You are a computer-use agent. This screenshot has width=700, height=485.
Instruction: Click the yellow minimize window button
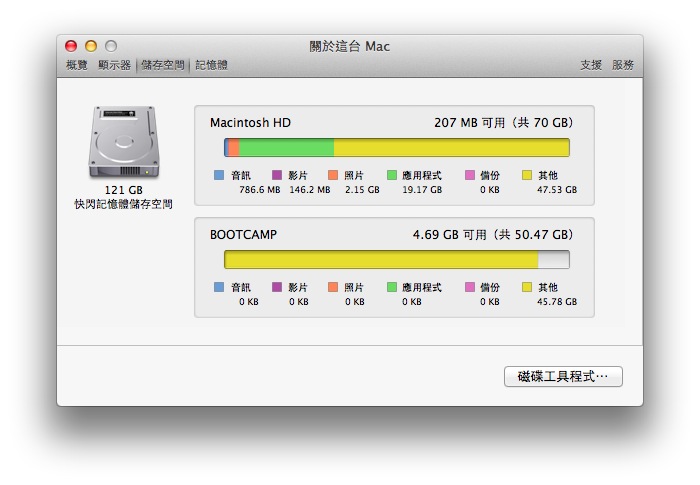[x=91, y=46]
